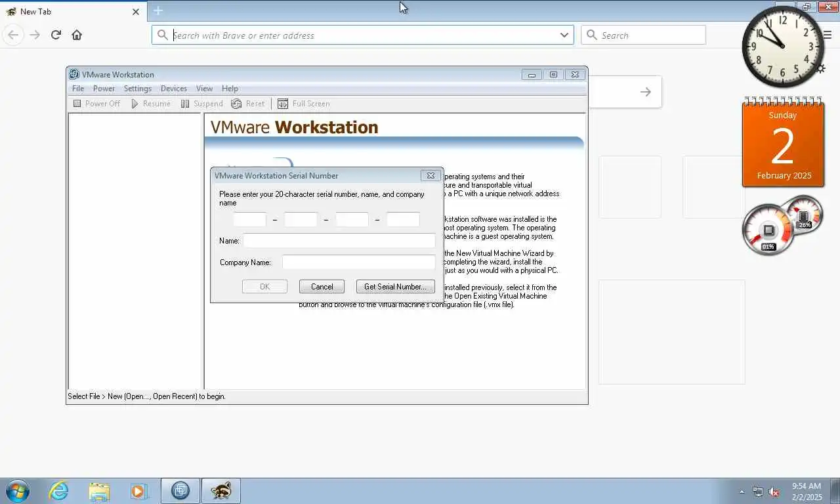The height and width of the screenshot is (504, 840).
Task: Click the orange calendar gadget
Action: point(783,142)
